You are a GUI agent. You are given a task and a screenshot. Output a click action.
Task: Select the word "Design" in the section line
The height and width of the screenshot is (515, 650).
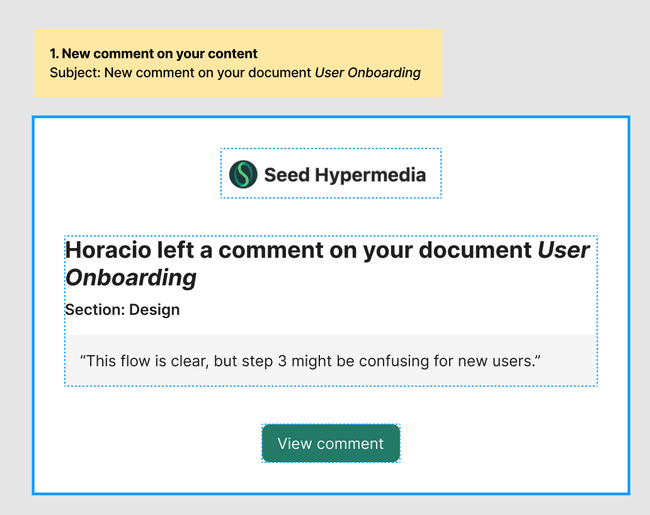[x=154, y=310]
